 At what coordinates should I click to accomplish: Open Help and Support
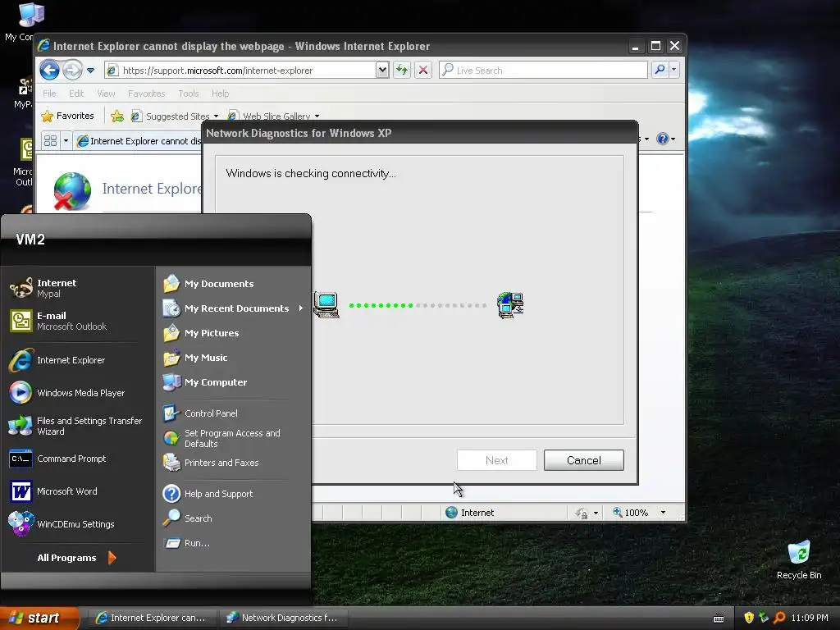[x=233, y=493]
